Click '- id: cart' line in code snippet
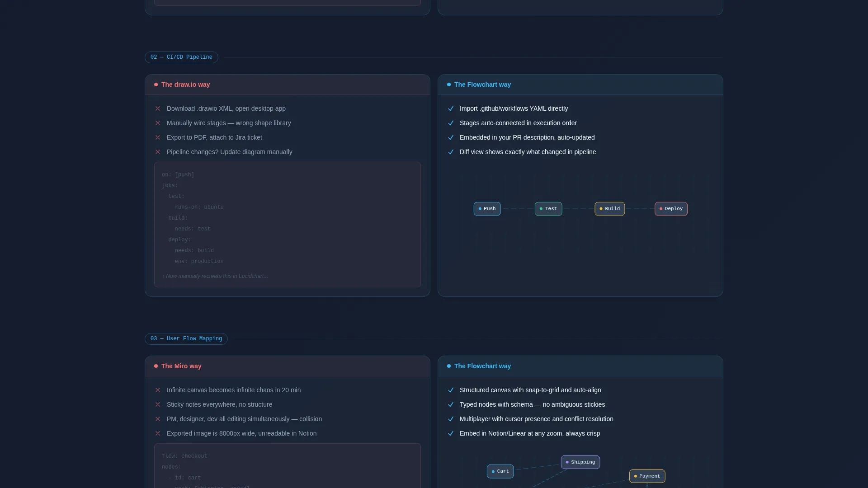Image resolution: width=868 pixels, height=488 pixels. pyautogui.click(x=184, y=478)
